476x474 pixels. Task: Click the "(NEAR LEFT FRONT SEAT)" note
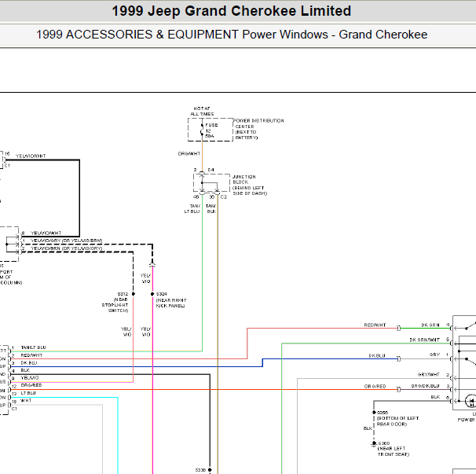[x=394, y=451]
